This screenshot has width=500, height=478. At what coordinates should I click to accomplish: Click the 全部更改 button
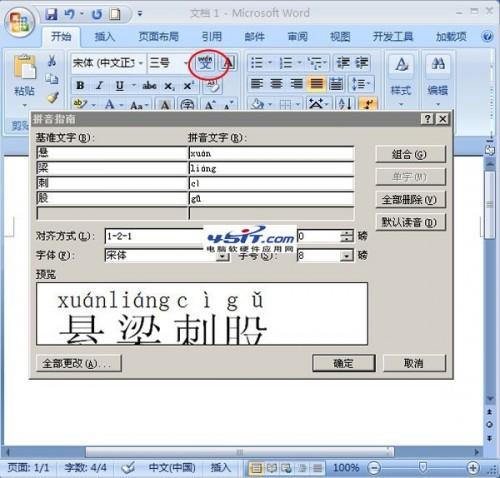(79, 363)
